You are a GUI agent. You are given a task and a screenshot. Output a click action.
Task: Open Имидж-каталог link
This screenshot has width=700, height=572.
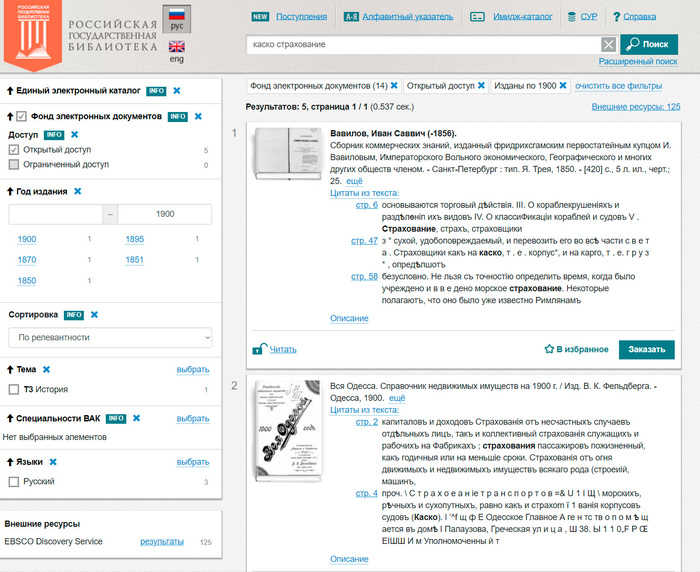click(522, 17)
